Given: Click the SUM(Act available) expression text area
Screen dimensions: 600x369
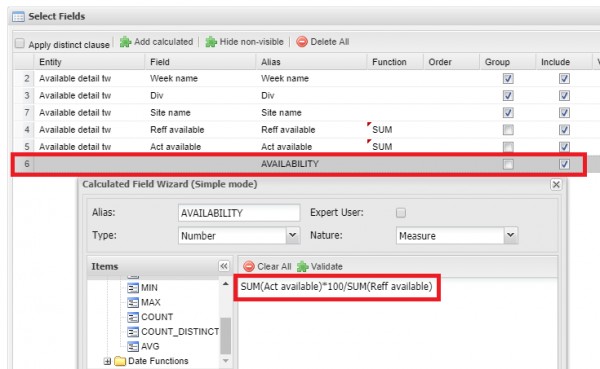Looking at the screenshot, I should coord(397,323).
